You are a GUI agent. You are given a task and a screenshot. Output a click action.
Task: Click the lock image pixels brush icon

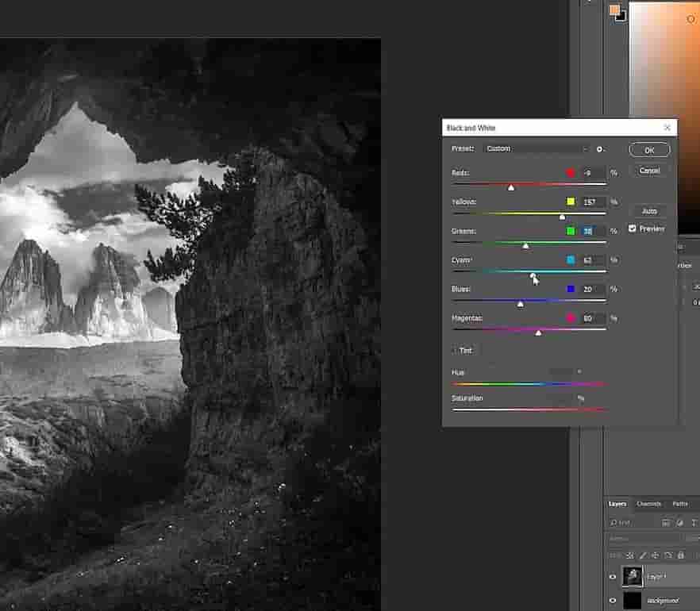coord(643,555)
